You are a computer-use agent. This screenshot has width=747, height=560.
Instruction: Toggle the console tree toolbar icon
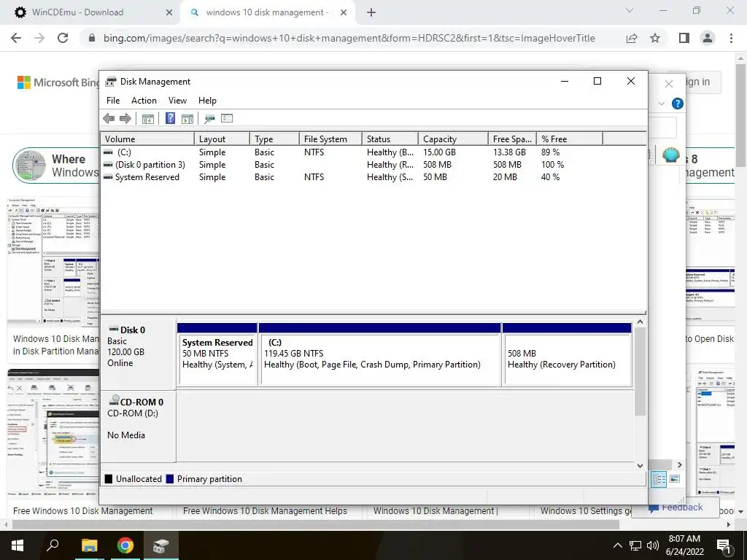(x=148, y=119)
